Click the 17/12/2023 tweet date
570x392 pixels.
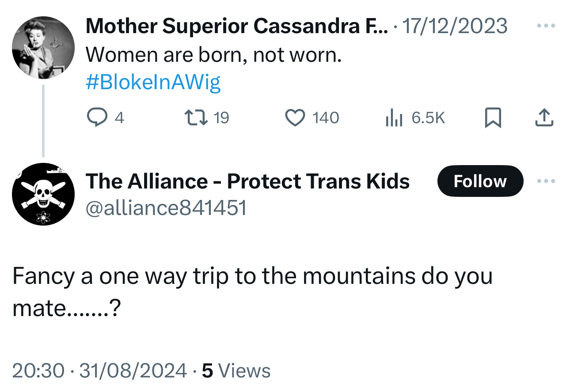[455, 26]
